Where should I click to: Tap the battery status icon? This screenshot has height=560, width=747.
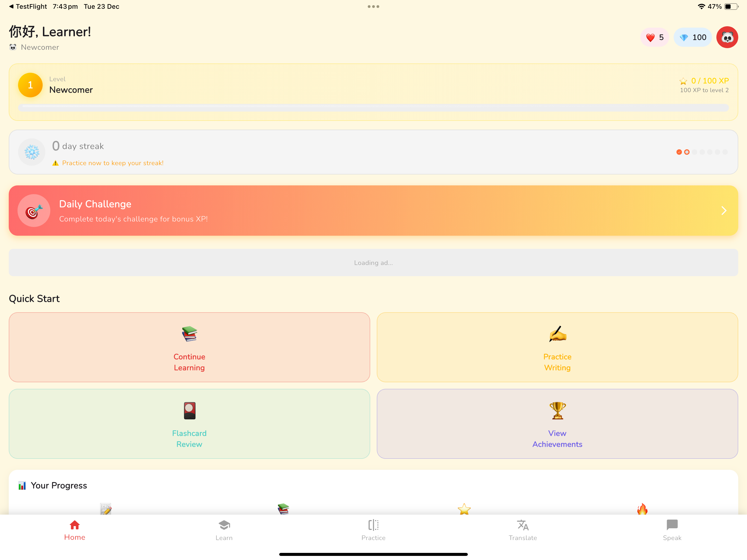tap(731, 6)
